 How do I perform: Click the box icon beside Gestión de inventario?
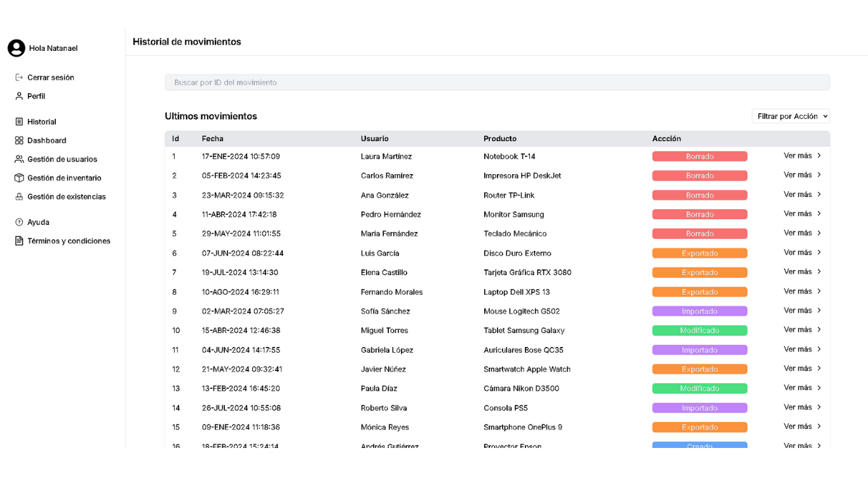19,178
